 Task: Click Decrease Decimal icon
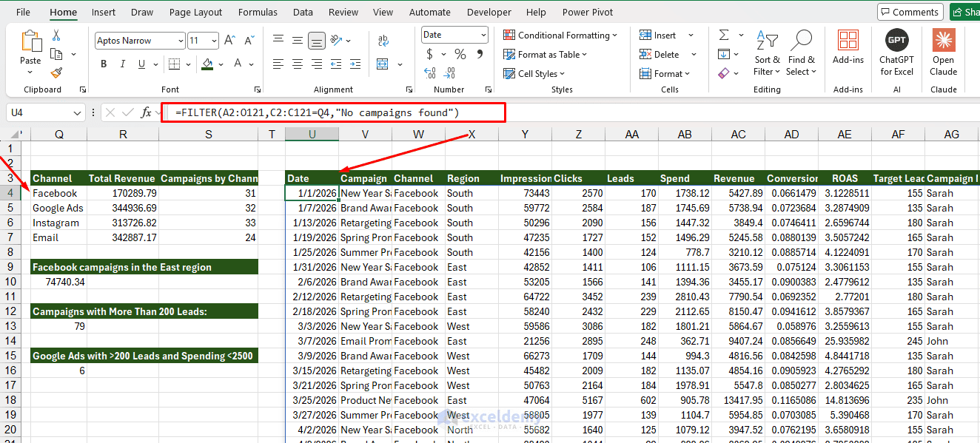click(x=449, y=72)
